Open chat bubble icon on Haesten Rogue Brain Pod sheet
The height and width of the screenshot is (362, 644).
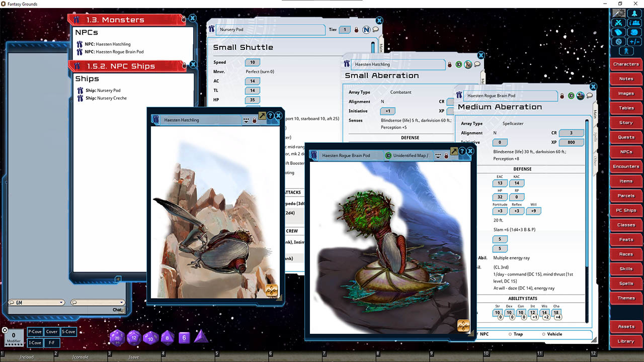(590, 96)
